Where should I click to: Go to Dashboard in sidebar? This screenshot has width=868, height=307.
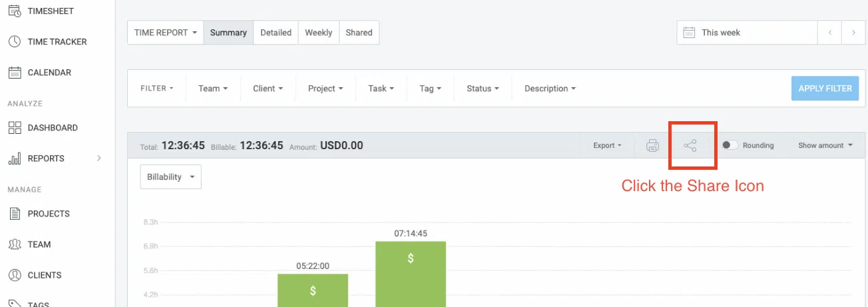coord(52,127)
